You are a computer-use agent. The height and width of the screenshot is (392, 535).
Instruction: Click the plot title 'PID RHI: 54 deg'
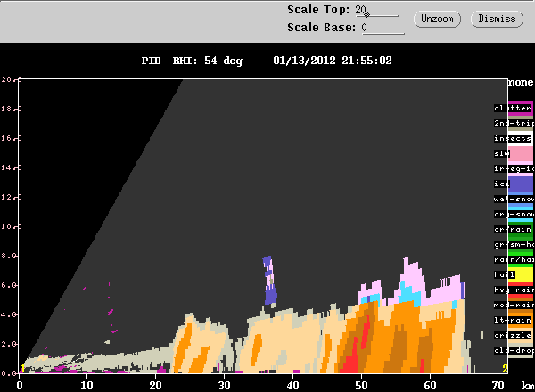pyautogui.click(x=192, y=61)
